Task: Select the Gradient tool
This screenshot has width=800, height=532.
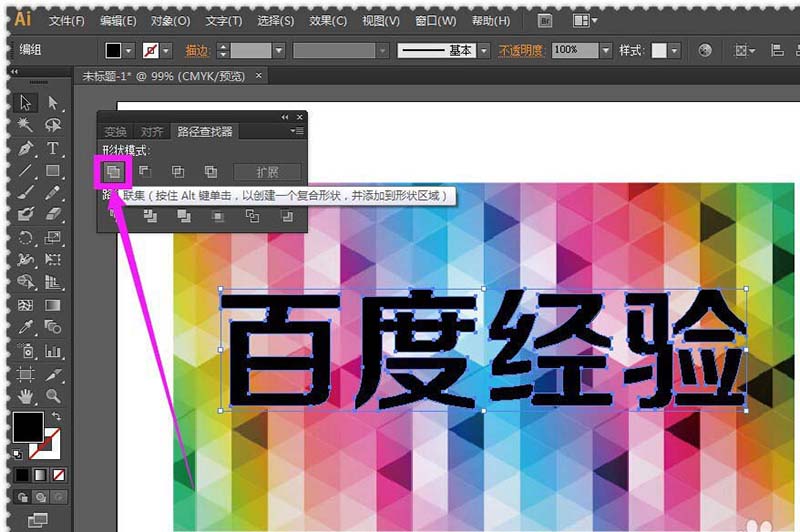Action: pyautogui.click(x=53, y=305)
